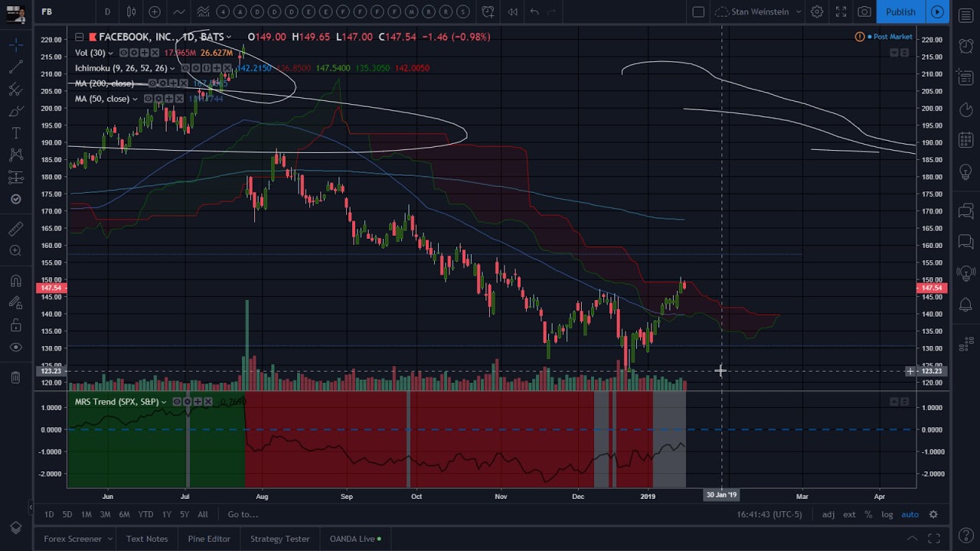Collapse the chart legend with minus box
Screen dimensions: 980x551
79,37
